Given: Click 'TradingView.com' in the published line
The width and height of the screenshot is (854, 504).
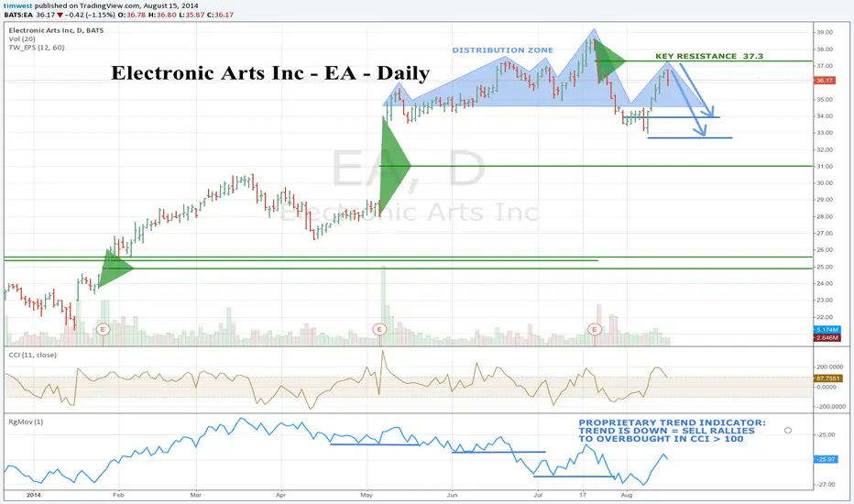Looking at the screenshot, I should tap(111, 5).
